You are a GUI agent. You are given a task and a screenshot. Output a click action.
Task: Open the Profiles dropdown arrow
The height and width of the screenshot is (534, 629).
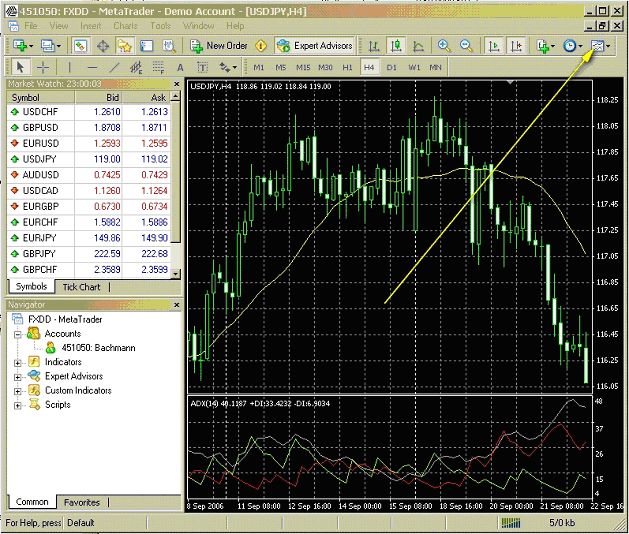59,46
